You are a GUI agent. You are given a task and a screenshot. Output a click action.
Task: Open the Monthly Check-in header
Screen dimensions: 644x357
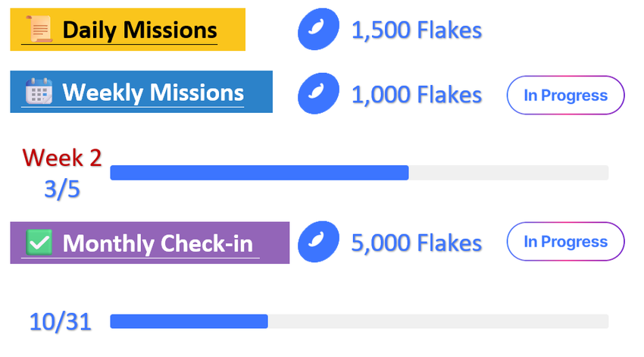click(x=150, y=243)
